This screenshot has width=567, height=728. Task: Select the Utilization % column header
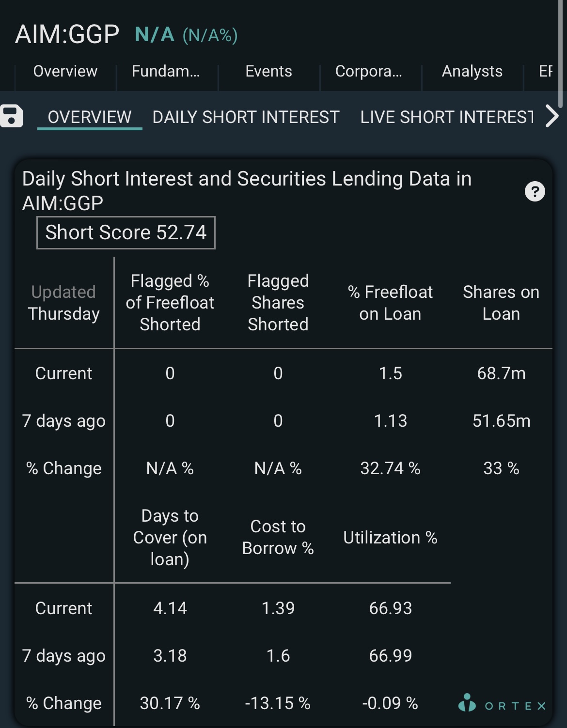coord(391,538)
